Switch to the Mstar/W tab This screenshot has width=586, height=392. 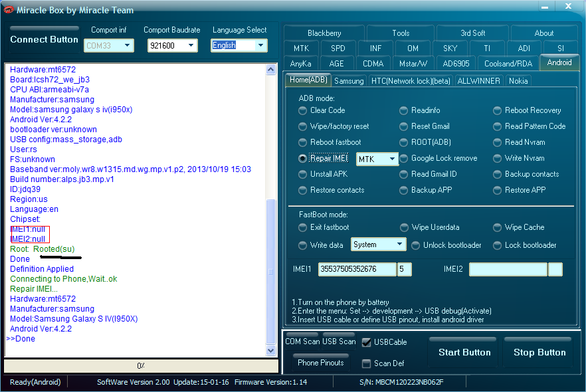pyautogui.click(x=413, y=64)
